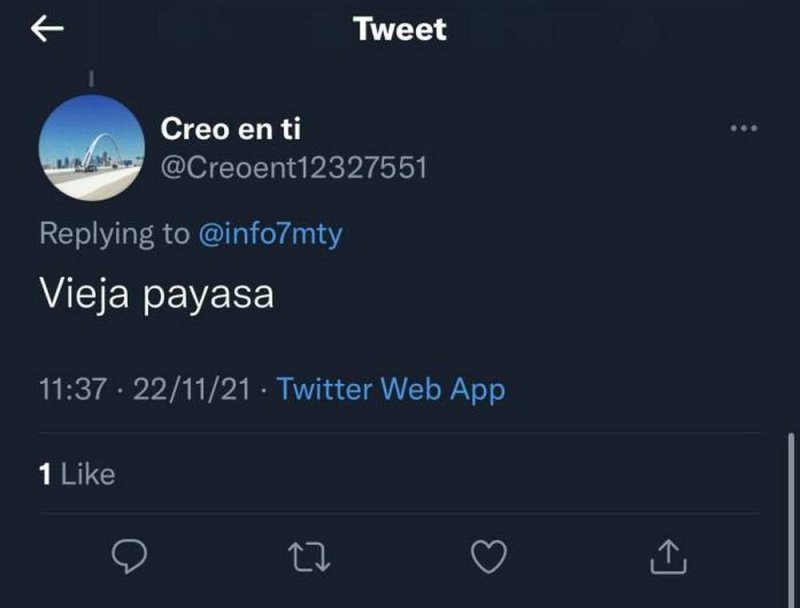Retweet the "Vieja payasa" tweet
800x608 pixels.
click(309, 558)
